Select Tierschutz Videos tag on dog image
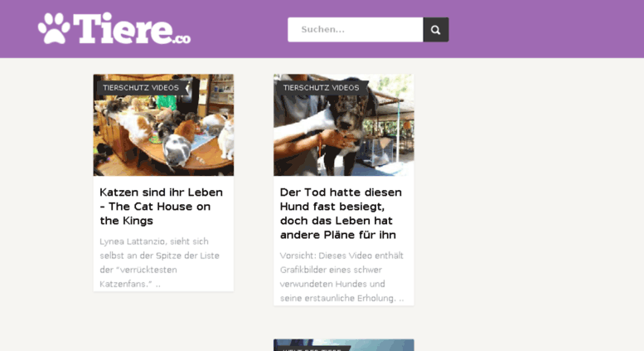This screenshot has width=644, height=351. 322,88
